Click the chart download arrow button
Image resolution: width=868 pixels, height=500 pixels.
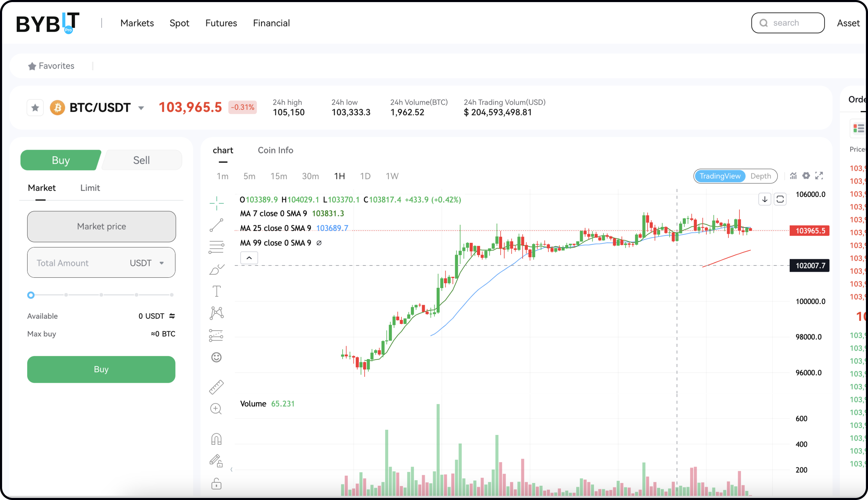pos(765,199)
